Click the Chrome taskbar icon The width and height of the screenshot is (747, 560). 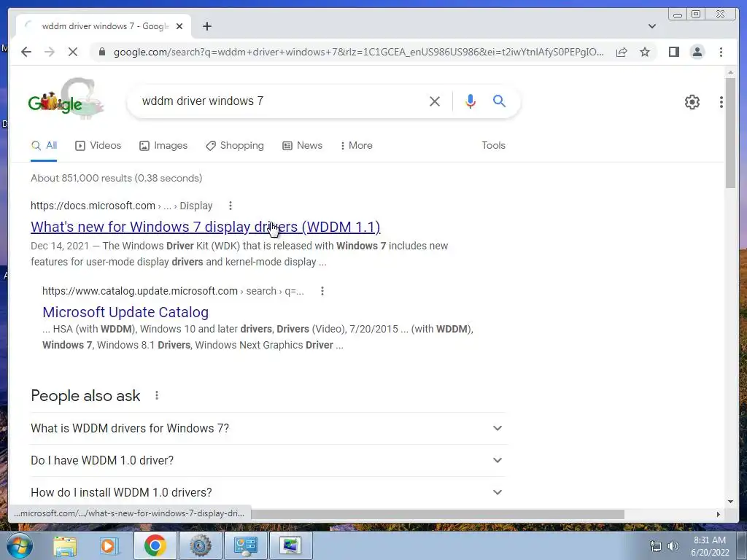[155, 545]
